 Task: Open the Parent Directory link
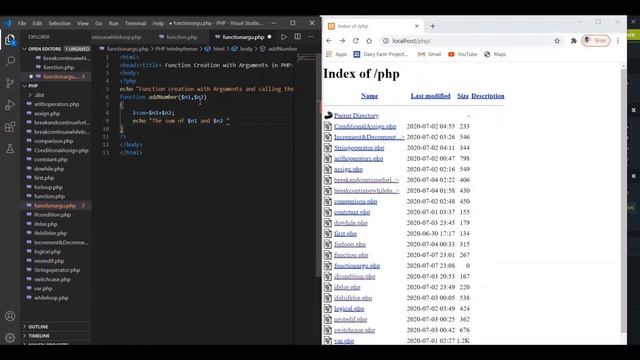pos(356,116)
